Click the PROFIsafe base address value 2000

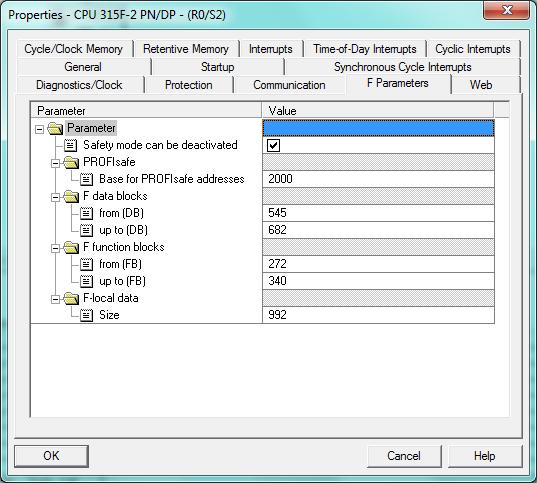[378, 179]
